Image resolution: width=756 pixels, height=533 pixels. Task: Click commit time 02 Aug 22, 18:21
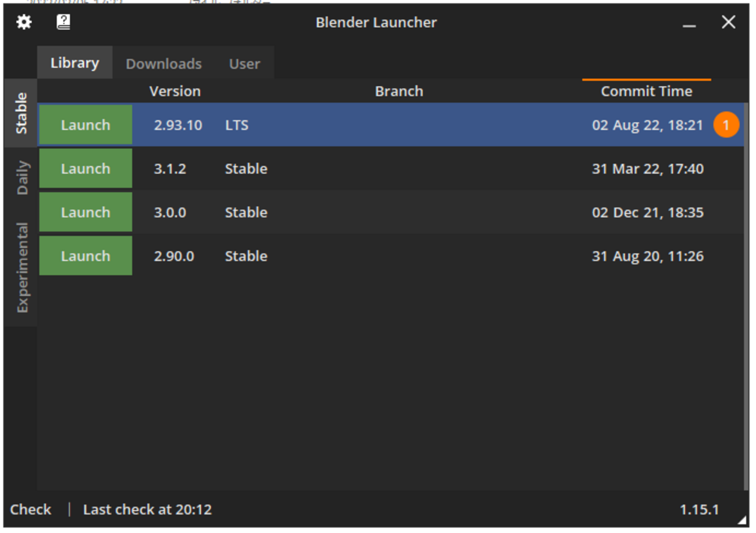click(648, 125)
